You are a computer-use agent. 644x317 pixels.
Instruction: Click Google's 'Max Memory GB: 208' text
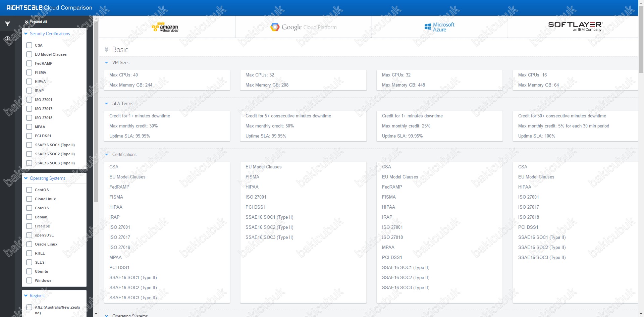(x=267, y=85)
